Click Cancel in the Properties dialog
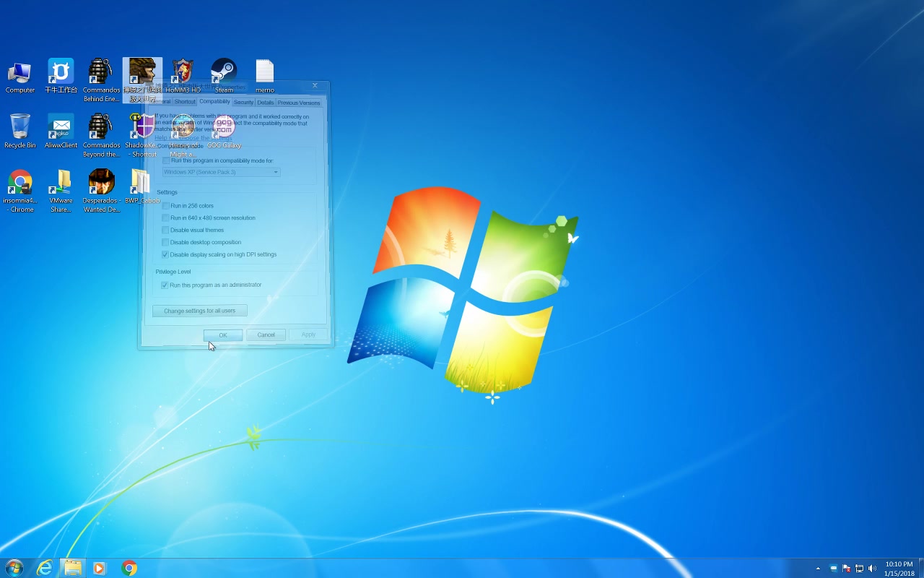The image size is (924, 578). click(266, 335)
